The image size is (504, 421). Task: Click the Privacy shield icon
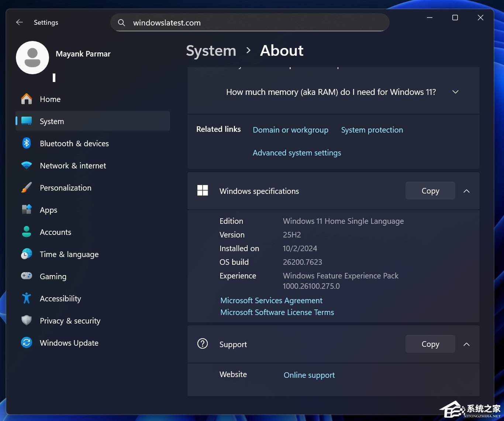(27, 321)
